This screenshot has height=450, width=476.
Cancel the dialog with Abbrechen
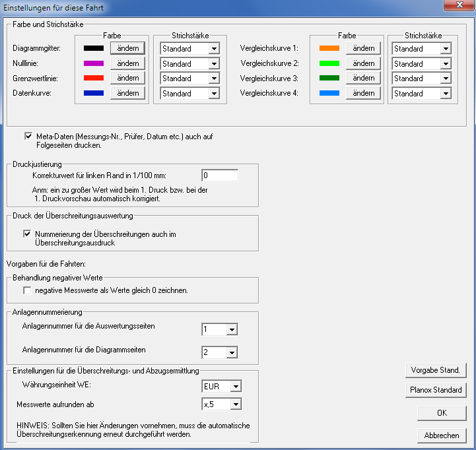[442, 435]
